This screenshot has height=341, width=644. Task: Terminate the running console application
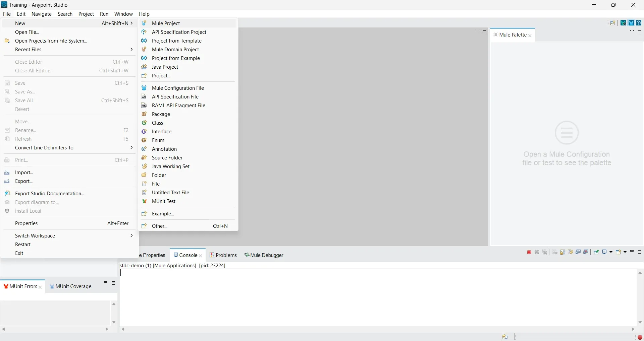tap(529, 252)
